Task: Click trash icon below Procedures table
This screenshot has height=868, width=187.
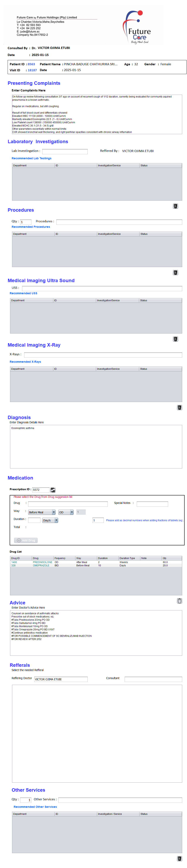Action: [175, 273]
